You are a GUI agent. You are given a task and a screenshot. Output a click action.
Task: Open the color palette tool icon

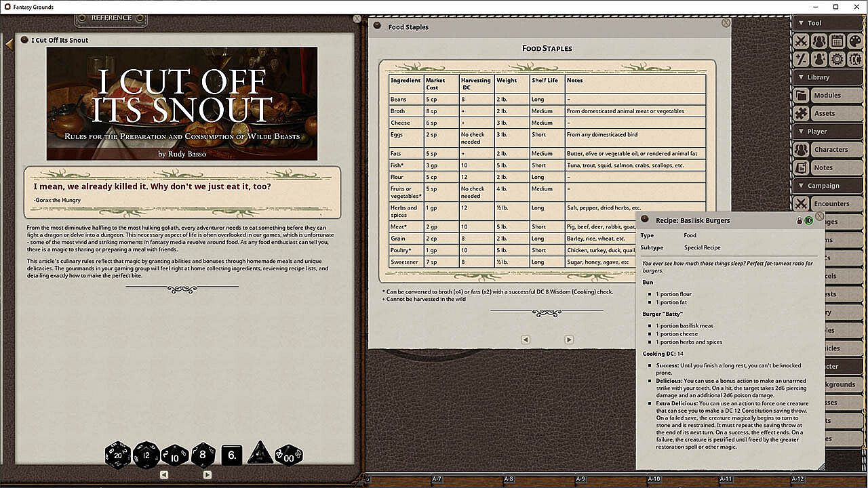855,41
